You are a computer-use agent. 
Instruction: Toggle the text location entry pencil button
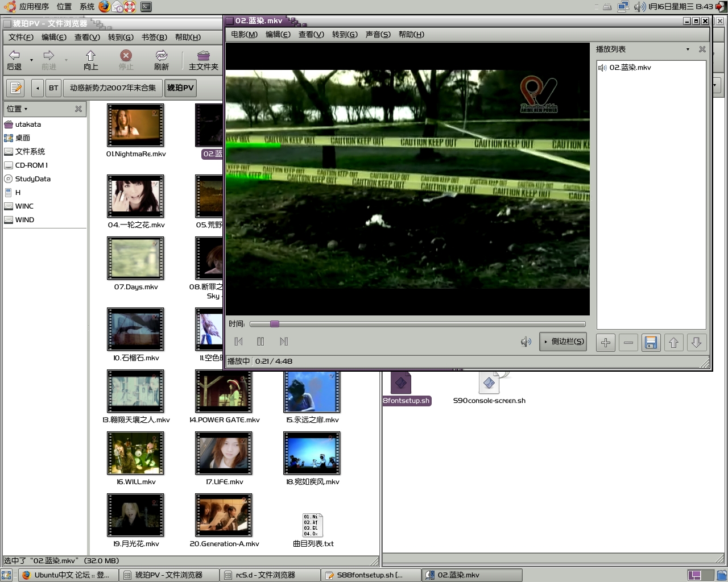[16, 88]
